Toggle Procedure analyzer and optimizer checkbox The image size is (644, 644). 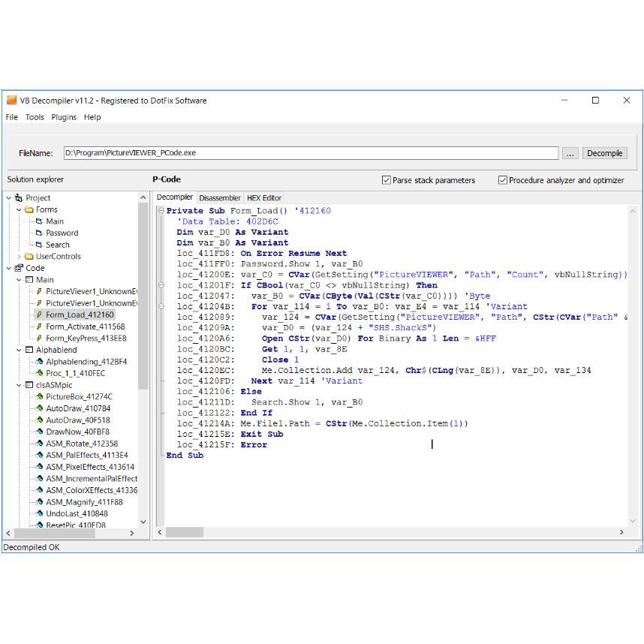click(502, 180)
